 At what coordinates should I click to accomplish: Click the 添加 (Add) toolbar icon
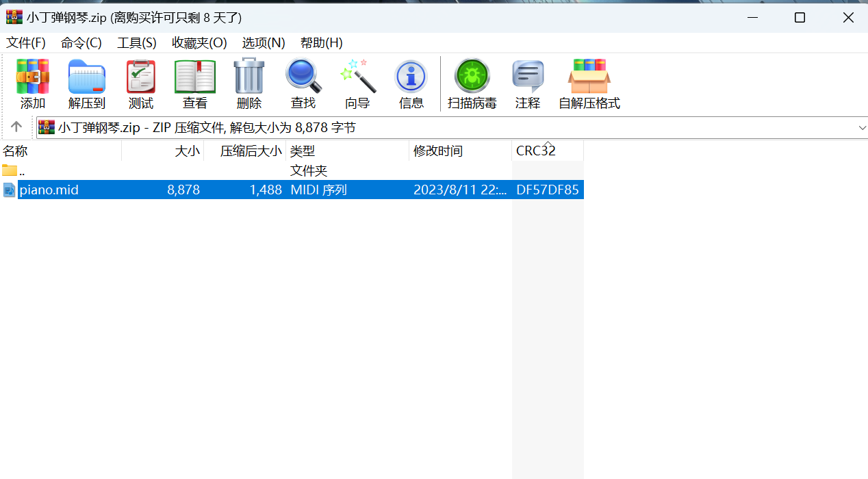tap(33, 77)
